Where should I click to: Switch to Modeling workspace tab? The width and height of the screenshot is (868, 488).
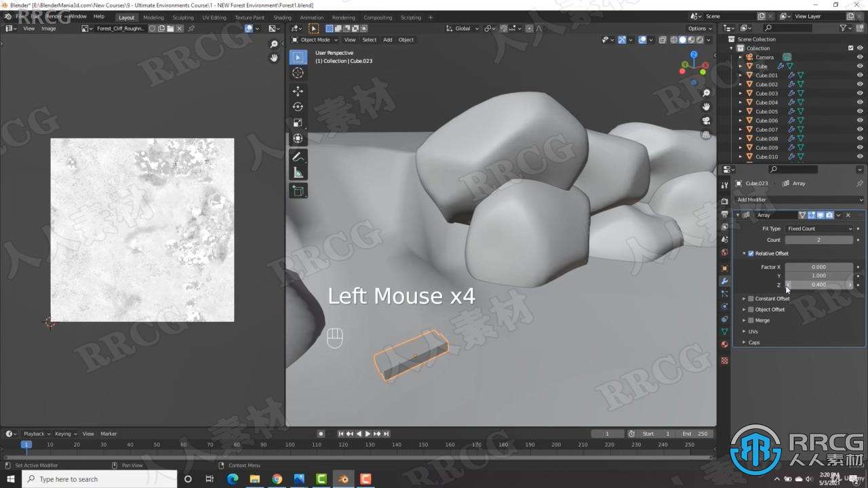pos(153,17)
